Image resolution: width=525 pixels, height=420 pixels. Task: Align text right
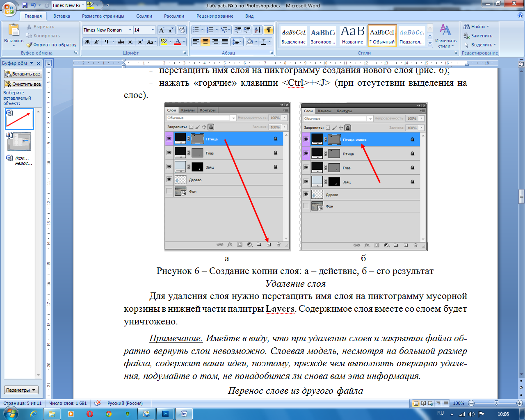click(x=215, y=42)
